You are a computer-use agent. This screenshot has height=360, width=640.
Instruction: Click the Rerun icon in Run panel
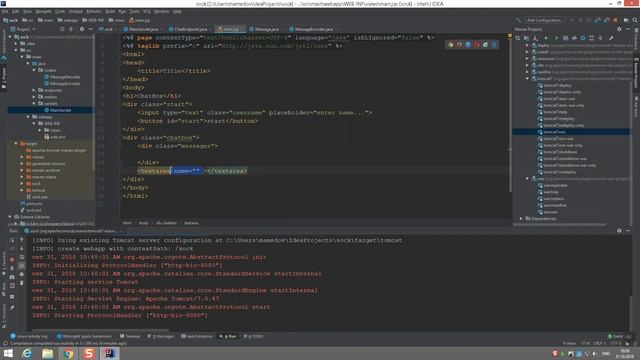(x=12, y=240)
